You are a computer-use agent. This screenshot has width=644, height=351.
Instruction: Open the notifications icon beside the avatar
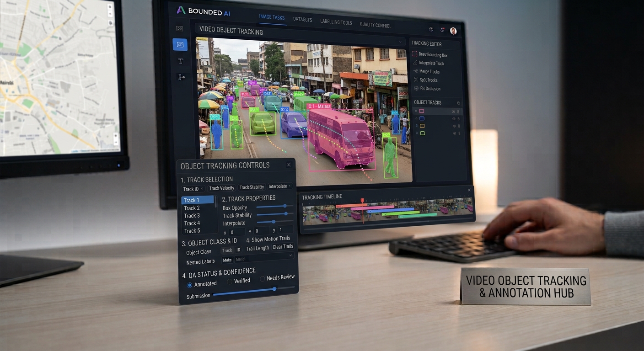coord(442,30)
